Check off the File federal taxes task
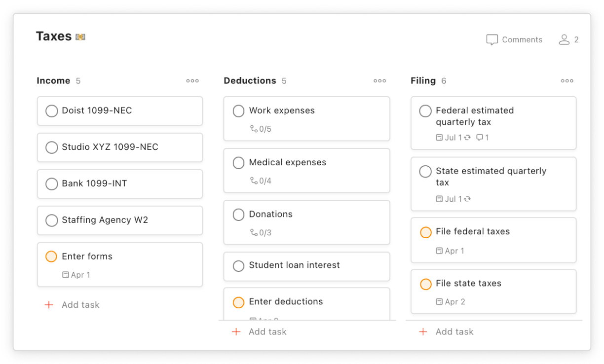The image size is (604, 364). (x=425, y=232)
